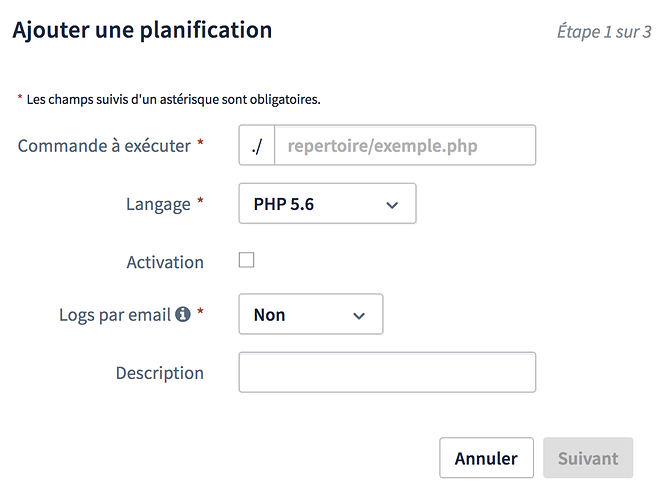Click the 'Commande à exécuter' label
This screenshot has height=500, width=671.
tap(104, 146)
